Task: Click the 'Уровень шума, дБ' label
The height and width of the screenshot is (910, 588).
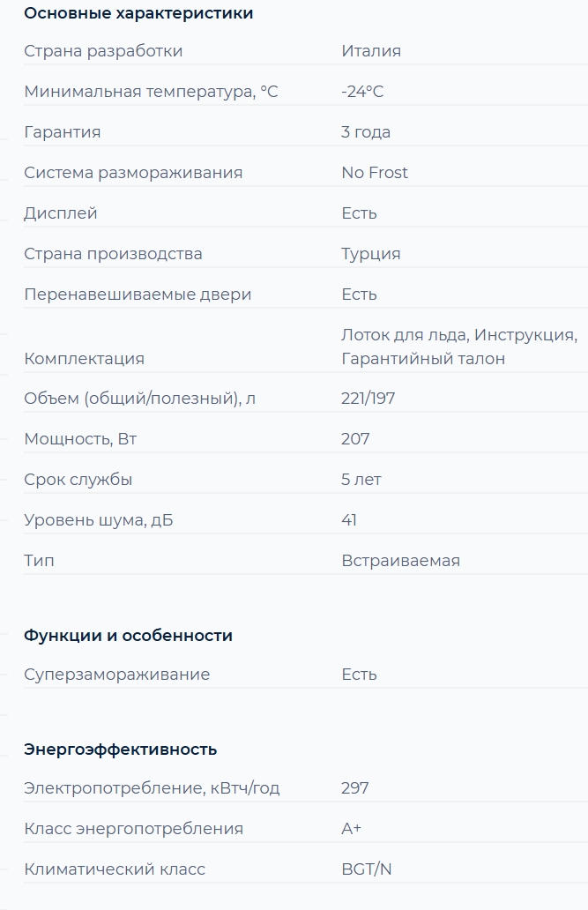Action: point(99,520)
